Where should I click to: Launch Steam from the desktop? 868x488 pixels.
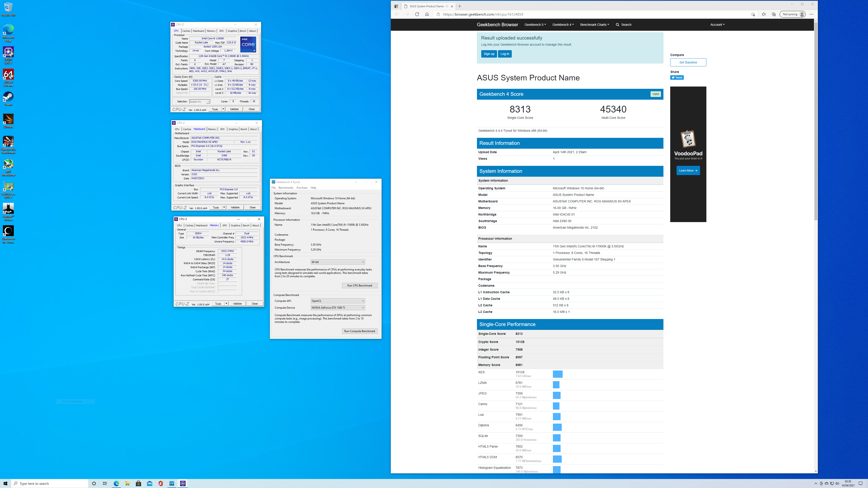[8, 99]
